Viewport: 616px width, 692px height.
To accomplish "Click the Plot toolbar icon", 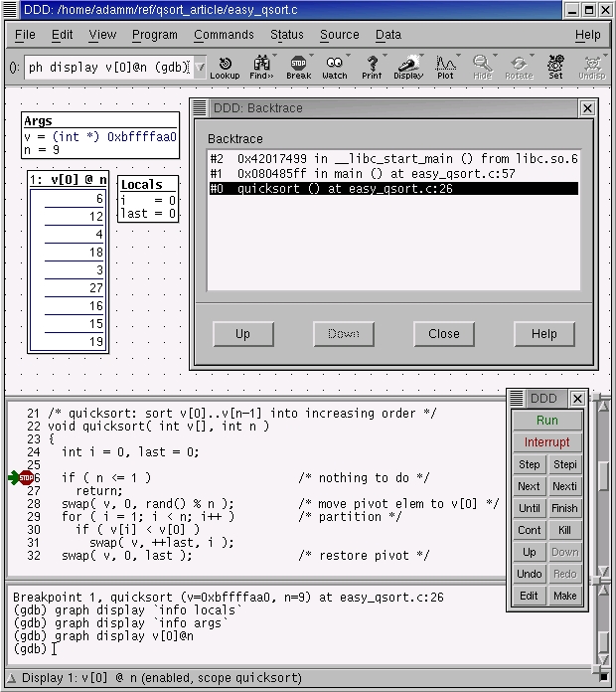I will pyautogui.click(x=445, y=67).
